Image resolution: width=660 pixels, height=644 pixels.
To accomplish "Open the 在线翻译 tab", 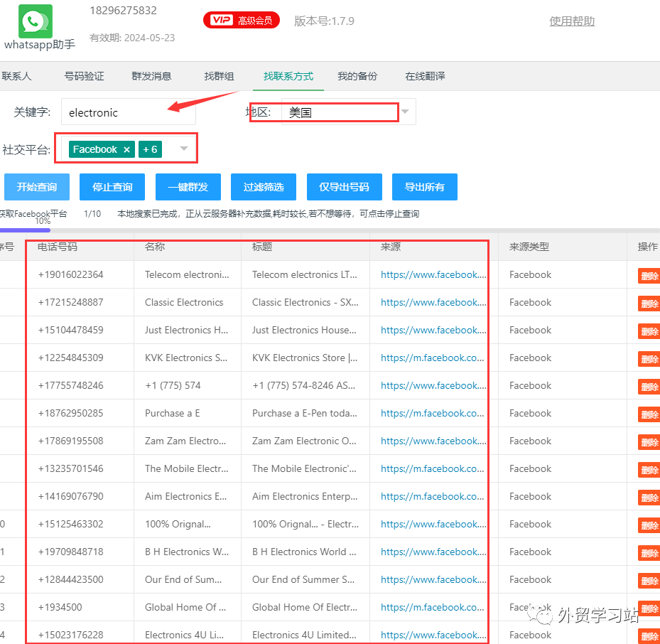I will (425, 76).
